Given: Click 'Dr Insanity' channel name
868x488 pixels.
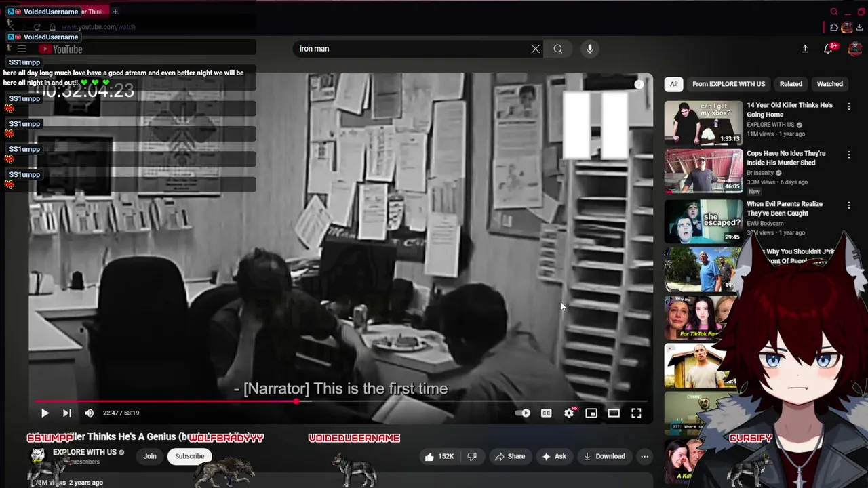Looking at the screenshot, I should point(761,173).
